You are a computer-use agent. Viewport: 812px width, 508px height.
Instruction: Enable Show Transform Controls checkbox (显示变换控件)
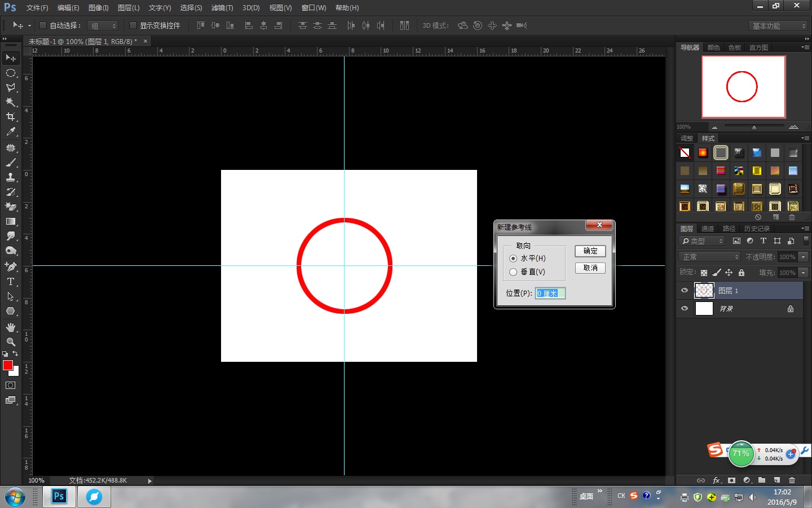click(133, 25)
